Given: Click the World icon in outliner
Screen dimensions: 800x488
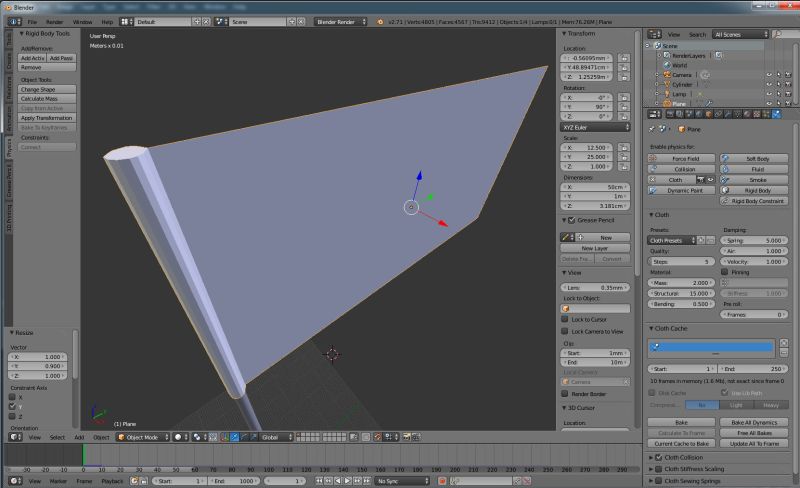Looking at the screenshot, I should [x=667, y=65].
